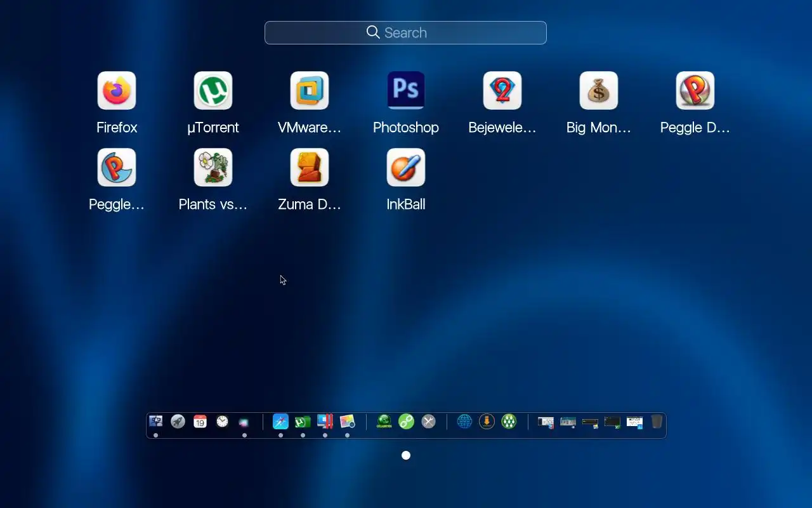Viewport: 812px width, 508px height.
Task: Open the Peggle app with blue swirl icon
Action: 117,168
